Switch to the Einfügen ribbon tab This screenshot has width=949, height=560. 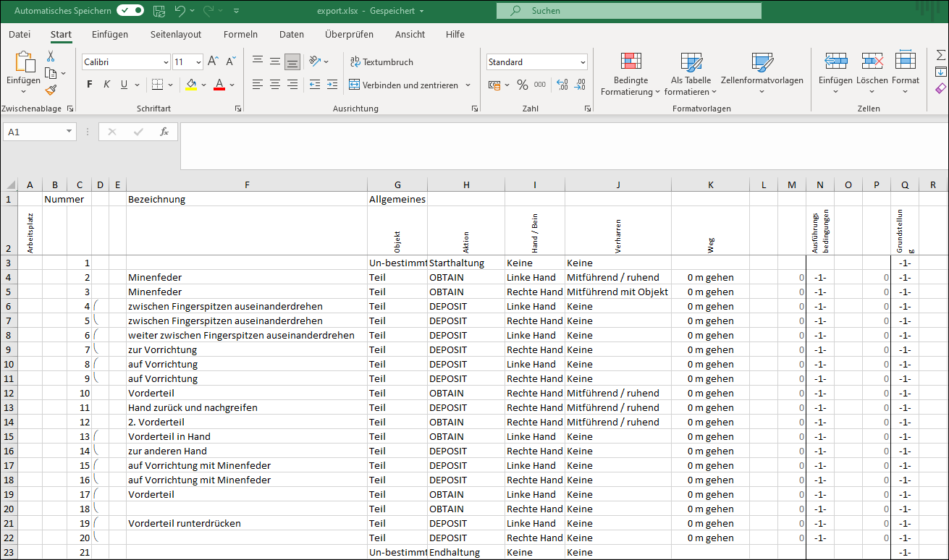110,34
